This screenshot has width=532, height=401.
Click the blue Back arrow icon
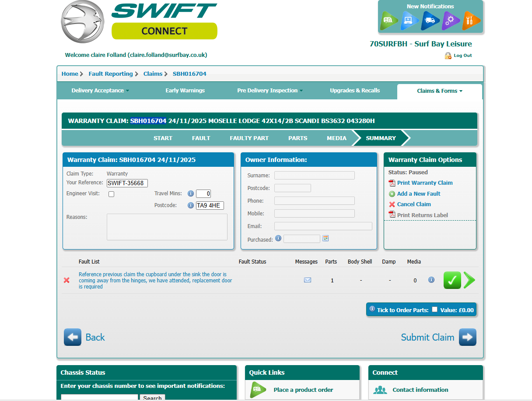pos(73,337)
